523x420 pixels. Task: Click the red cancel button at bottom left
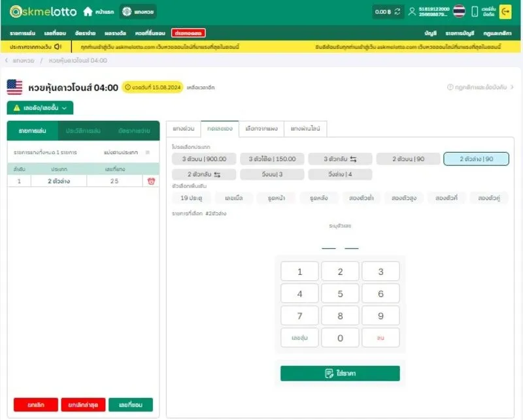click(36, 405)
